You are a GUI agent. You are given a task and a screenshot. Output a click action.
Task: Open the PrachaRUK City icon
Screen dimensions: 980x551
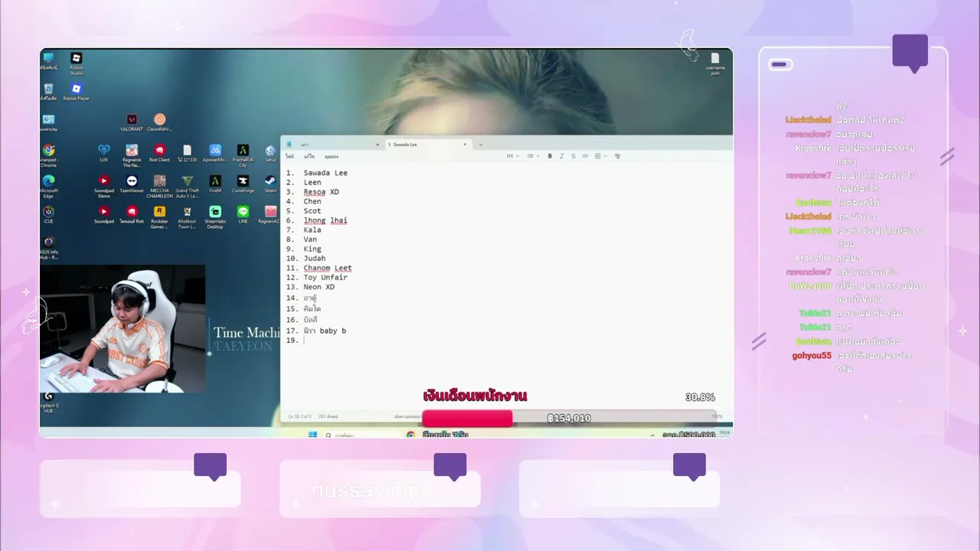coord(243,155)
